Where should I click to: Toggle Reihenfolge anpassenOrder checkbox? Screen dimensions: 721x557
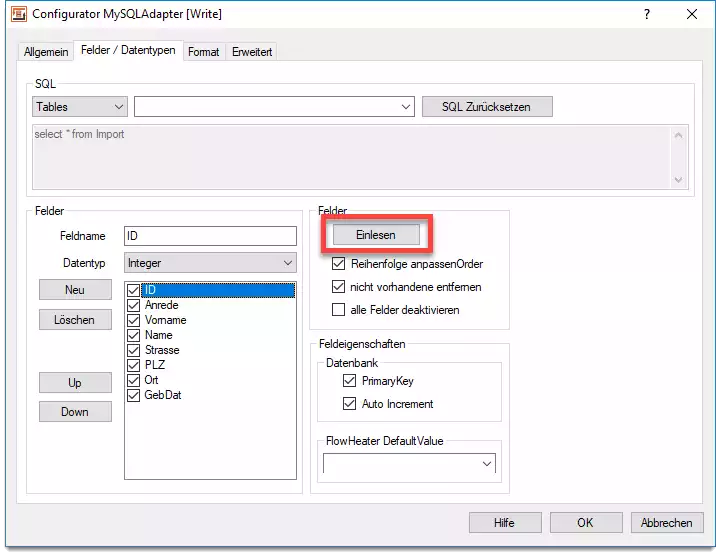click(x=339, y=264)
